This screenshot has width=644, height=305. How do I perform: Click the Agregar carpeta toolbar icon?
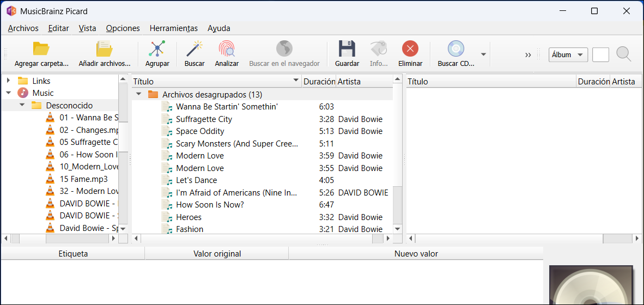coord(41,49)
